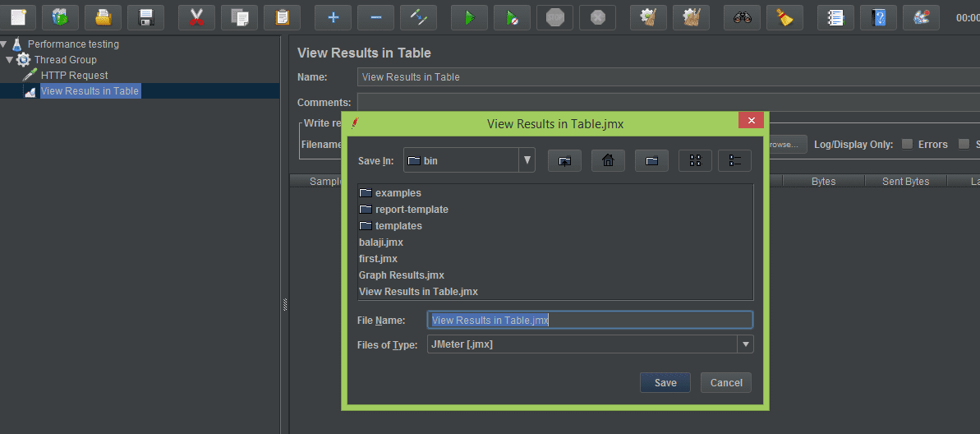Click the Stop test icon
This screenshot has height=434, width=980.
[x=555, y=17]
